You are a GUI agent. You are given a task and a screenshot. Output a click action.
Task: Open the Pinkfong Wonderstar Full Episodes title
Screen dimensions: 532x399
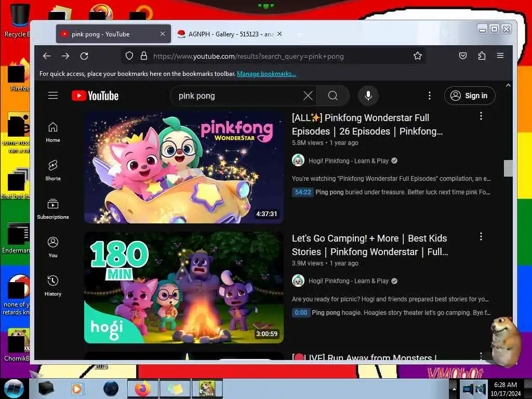click(x=367, y=125)
